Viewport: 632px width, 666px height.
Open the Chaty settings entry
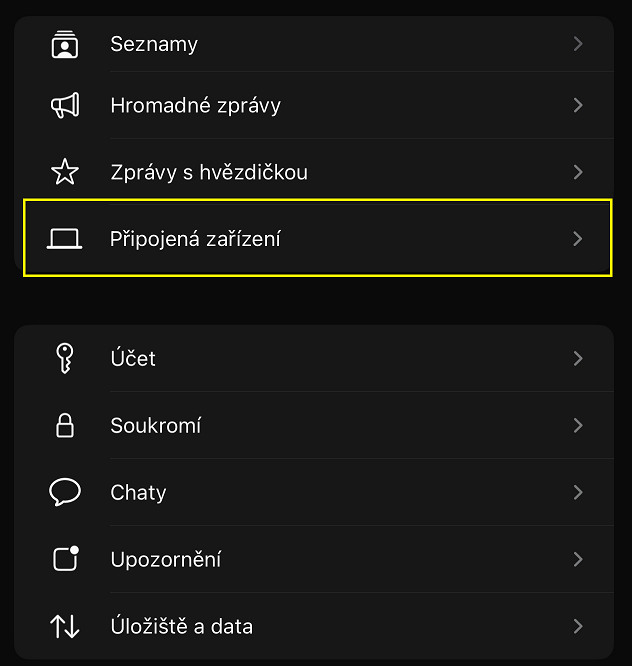click(314, 492)
